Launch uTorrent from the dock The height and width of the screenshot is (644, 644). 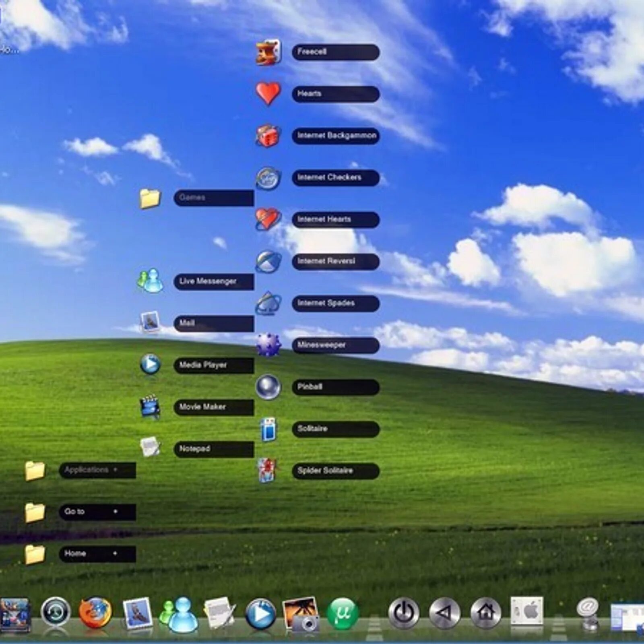coord(343,614)
